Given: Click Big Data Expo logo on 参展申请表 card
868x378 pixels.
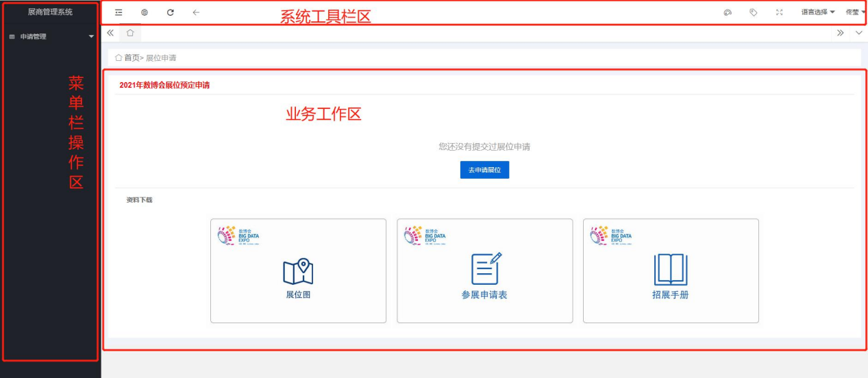Looking at the screenshot, I should (425, 236).
